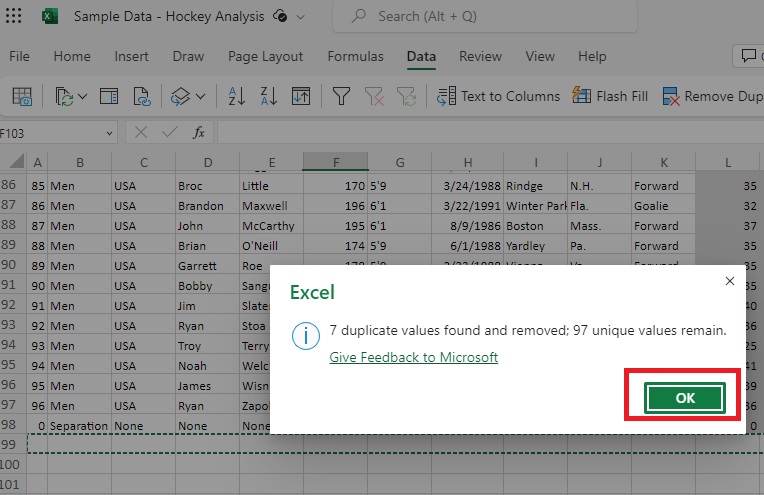Click the cancel X in formula bar
The image size is (764, 495).
click(141, 133)
